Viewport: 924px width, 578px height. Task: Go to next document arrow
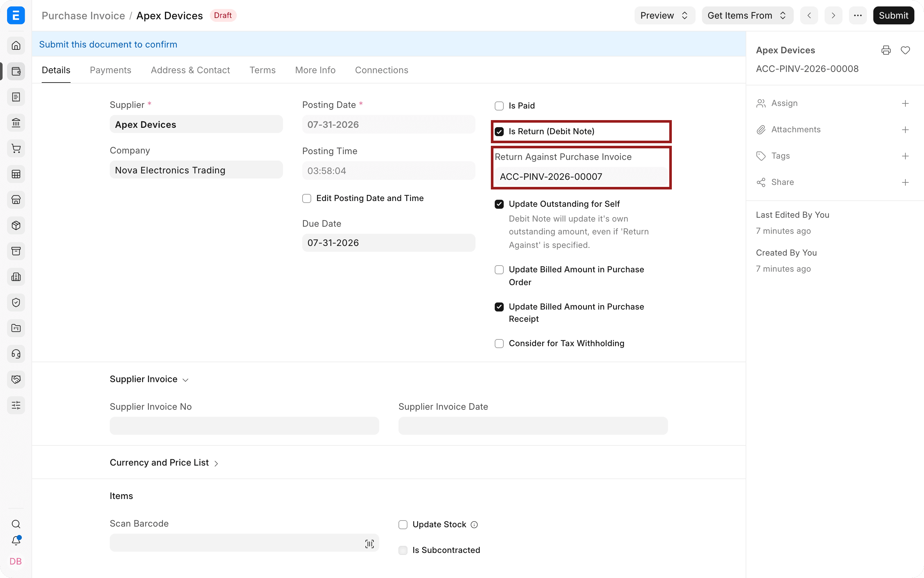pos(833,15)
